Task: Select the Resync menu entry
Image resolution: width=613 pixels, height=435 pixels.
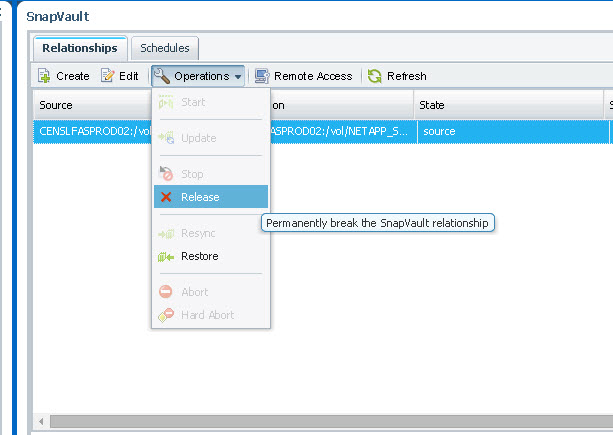Action: coord(211,233)
